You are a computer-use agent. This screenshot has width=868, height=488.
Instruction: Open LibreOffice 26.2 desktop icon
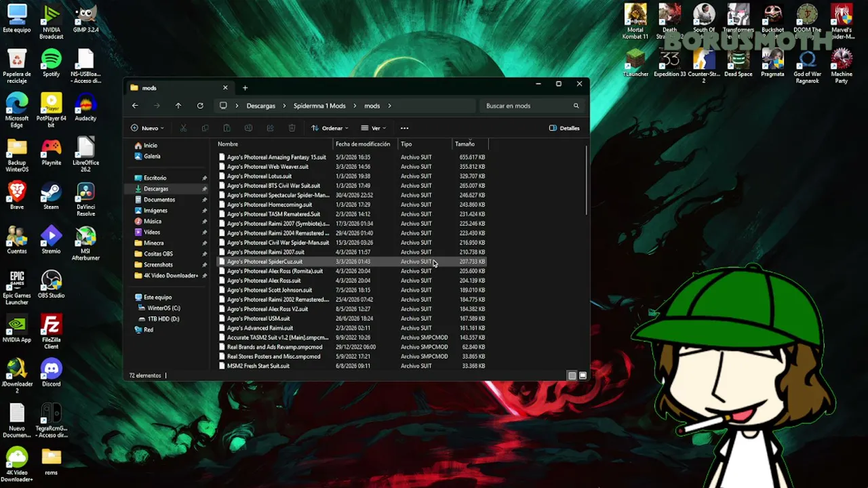85,155
